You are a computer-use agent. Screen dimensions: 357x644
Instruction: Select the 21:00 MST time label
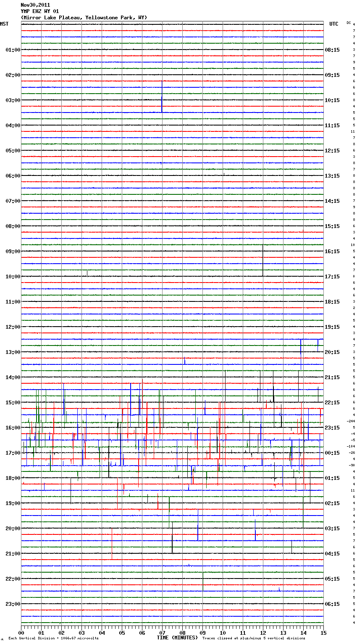(13, 554)
